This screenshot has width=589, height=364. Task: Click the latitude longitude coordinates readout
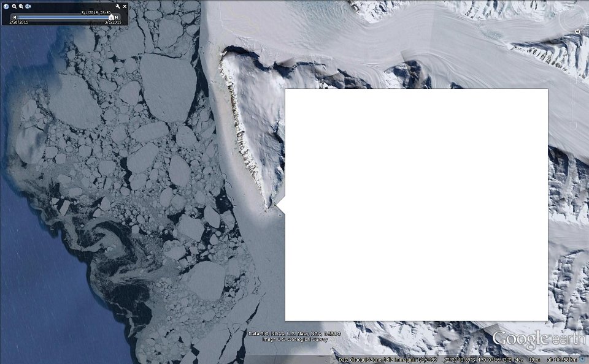click(477, 360)
